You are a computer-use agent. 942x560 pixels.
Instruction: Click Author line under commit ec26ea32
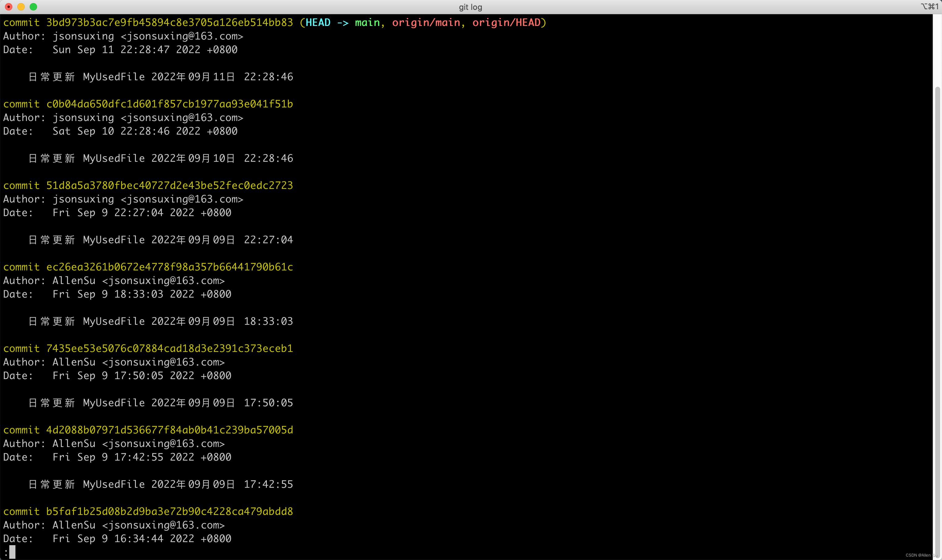114,281
